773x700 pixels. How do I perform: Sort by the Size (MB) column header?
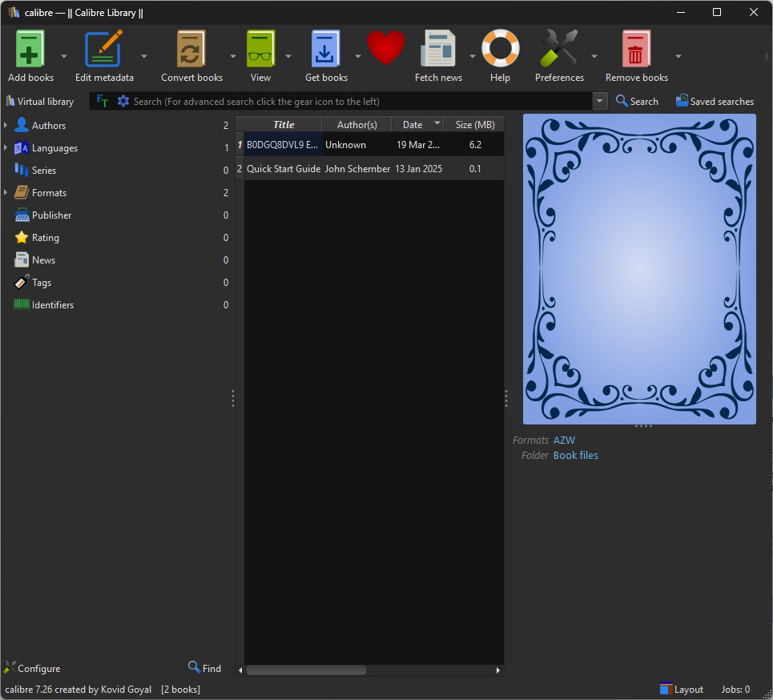473,125
